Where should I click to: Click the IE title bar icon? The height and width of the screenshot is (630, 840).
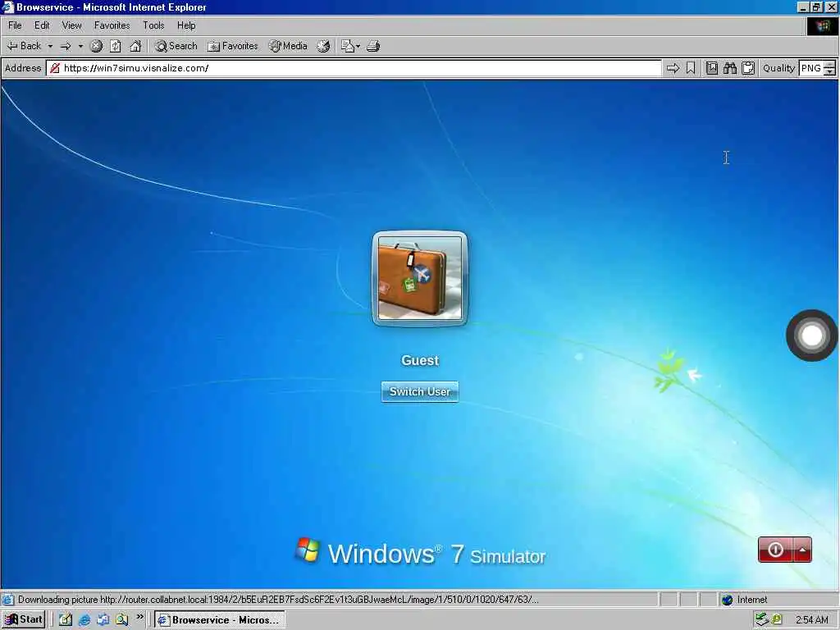8,7
